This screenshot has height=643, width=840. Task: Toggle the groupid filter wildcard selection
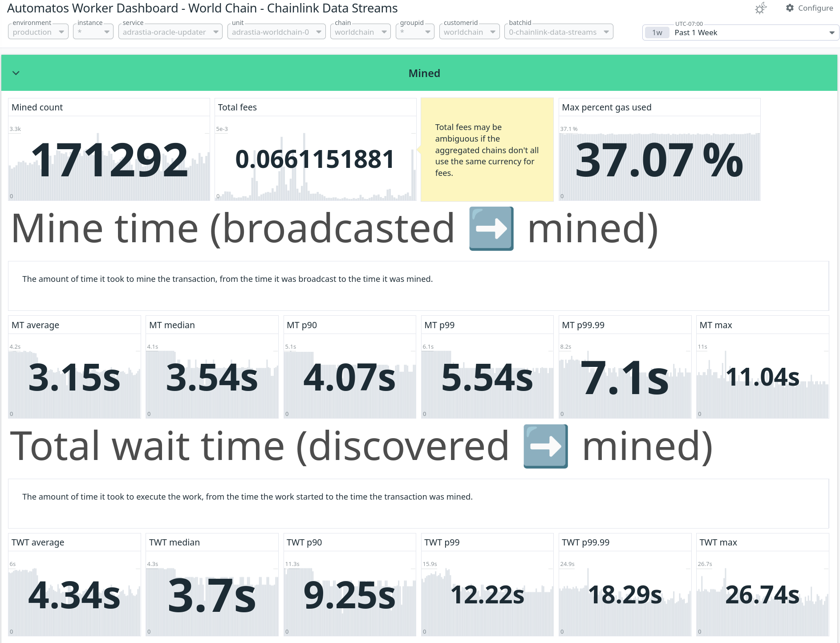pos(414,32)
